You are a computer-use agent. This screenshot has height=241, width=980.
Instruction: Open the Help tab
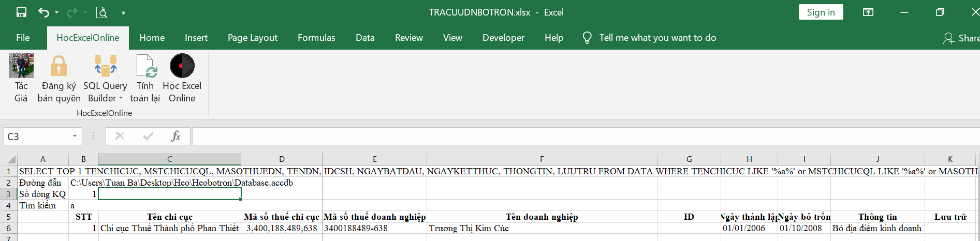(554, 38)
